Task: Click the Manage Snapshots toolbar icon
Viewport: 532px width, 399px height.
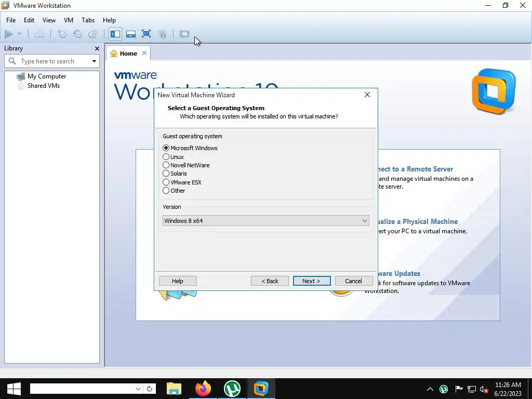Action: [92, 34]
